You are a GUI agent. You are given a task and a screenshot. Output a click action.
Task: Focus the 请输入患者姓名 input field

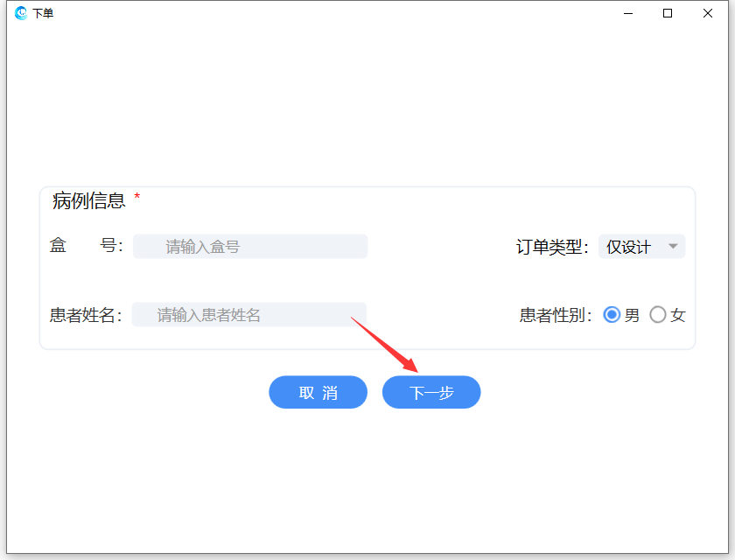[249, 315]
